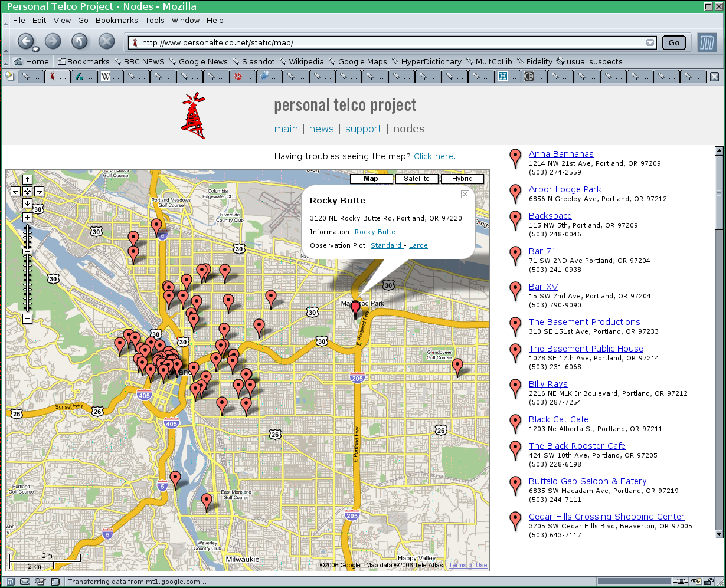Open Mail from the status bar envelope icon
This screenshot has width=726, height=588.
click(x=25, y=582)
